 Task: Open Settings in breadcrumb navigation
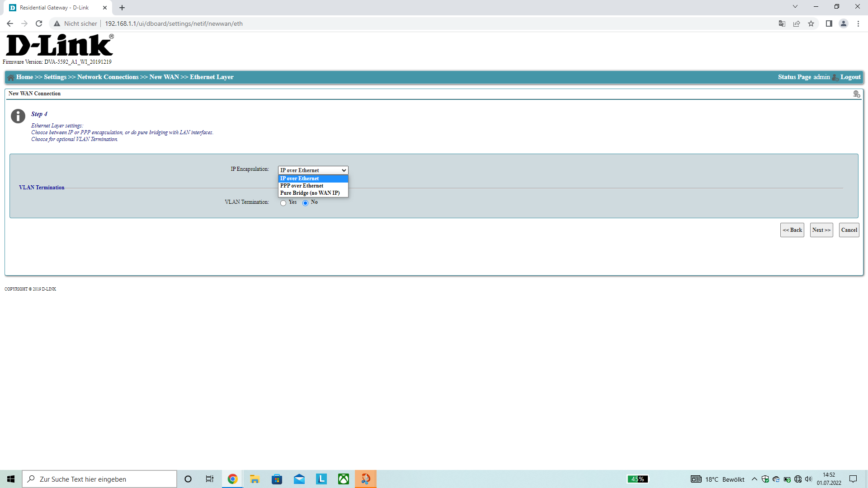[x=55, y=77]
